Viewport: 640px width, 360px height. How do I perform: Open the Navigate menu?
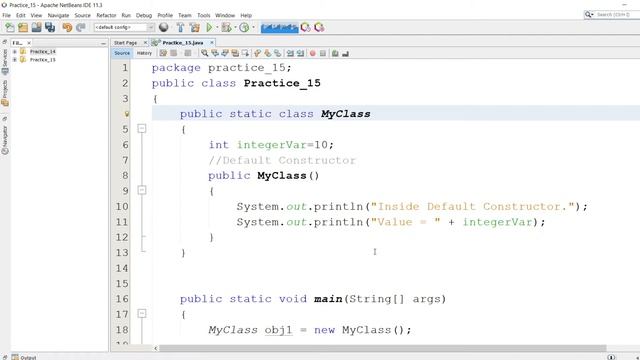58,15
